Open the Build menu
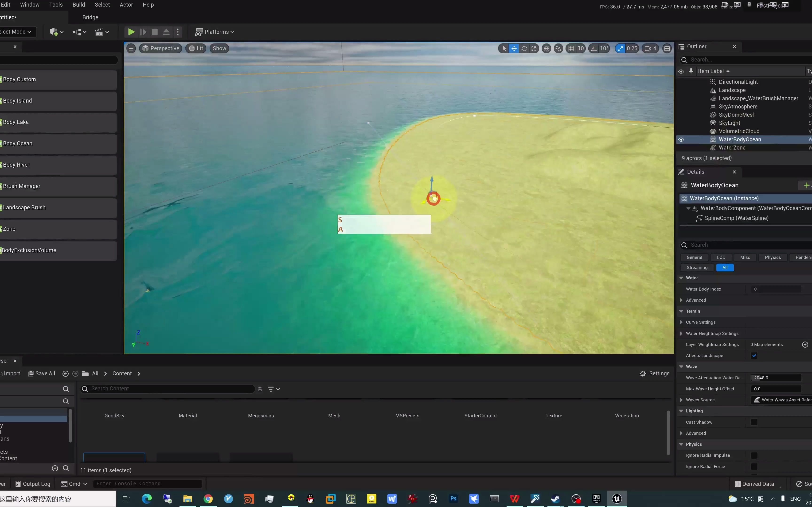Screen dimensions: 812x507 coord(78,5)
